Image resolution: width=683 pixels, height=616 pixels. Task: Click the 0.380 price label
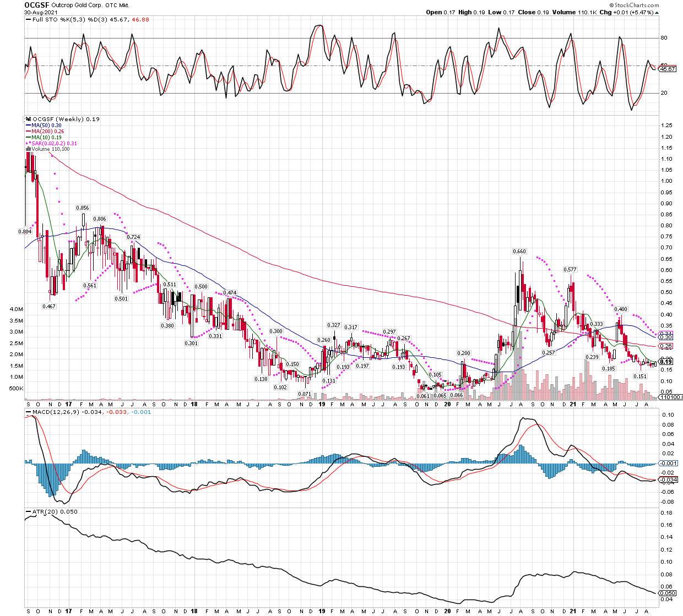click(167, 326)
